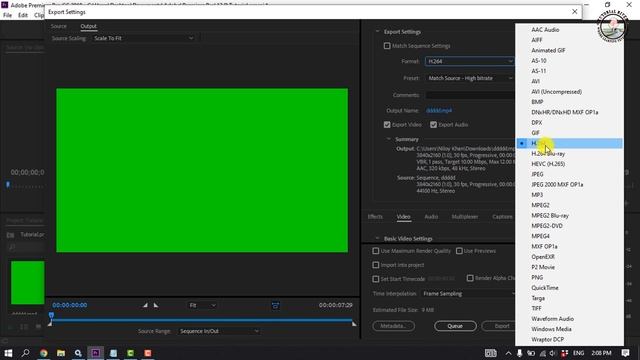Click the blue playhead on export timeline
The height and width of the screenshot is (360, 640).
[x=51, y=315]
